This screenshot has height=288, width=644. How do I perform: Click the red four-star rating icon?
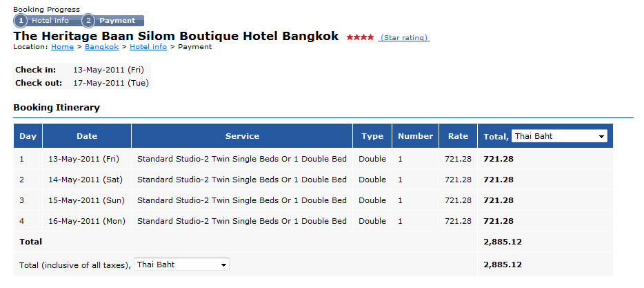[360, 37]
